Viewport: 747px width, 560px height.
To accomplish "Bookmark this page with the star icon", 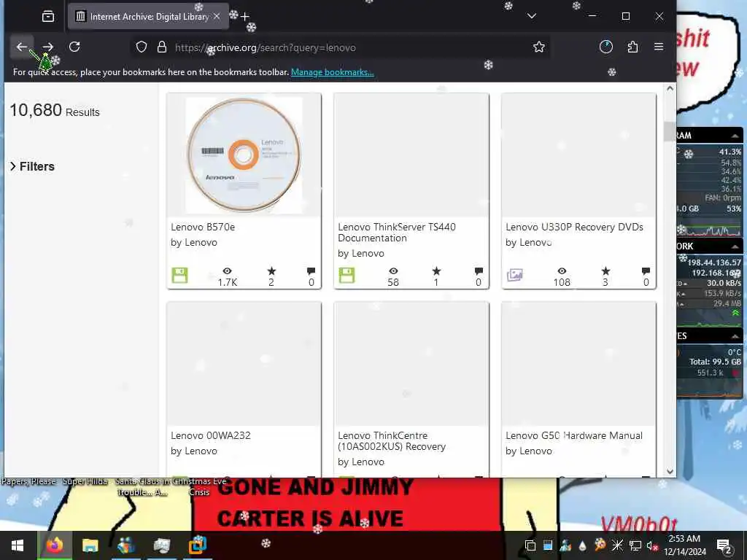I will 539,47.
